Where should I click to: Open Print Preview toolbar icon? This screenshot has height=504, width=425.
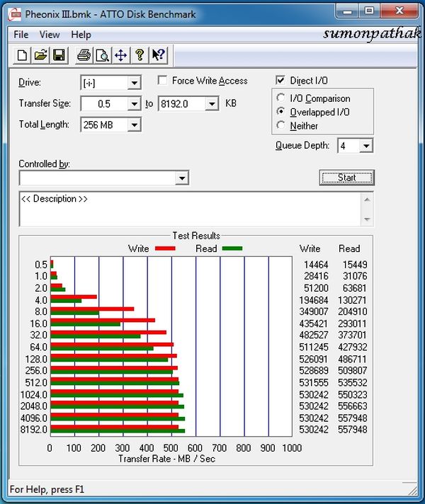click(103, 55)
